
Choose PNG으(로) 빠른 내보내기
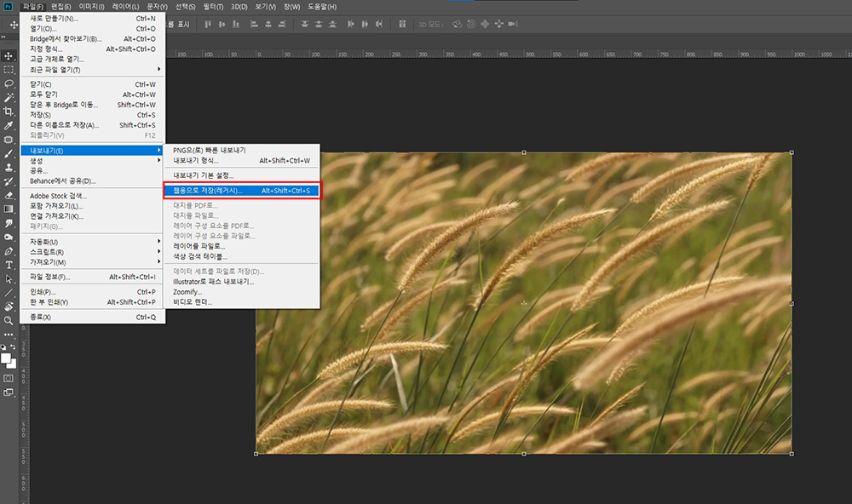[x=242, y=150]
